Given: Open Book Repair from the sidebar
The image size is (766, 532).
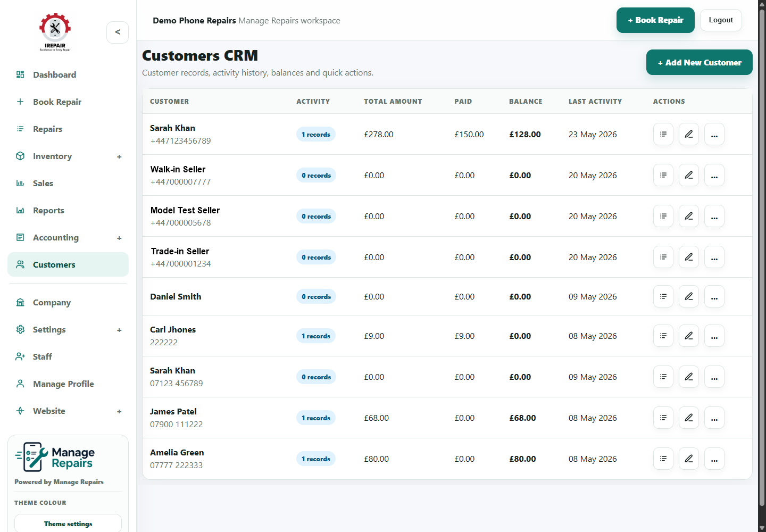Looking at the screenshot, I should (x=68, y=102).
